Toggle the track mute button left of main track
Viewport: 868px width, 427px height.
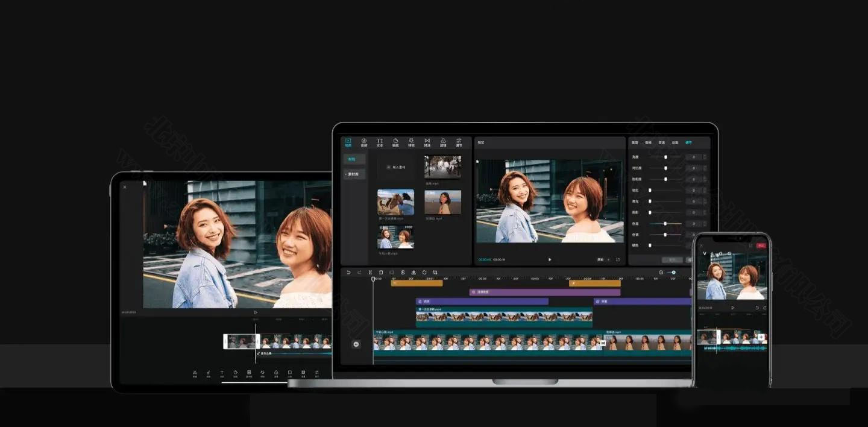356,344
